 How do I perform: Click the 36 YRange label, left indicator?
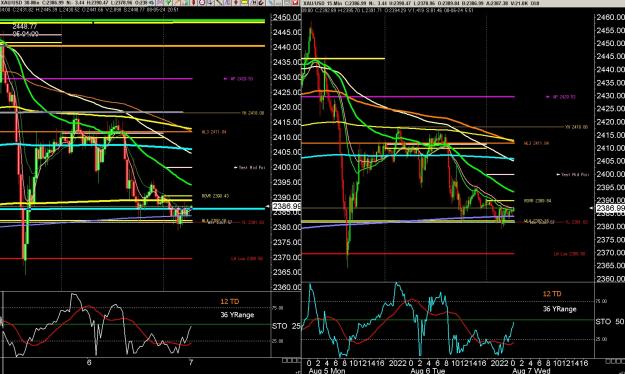coord(237,315)
